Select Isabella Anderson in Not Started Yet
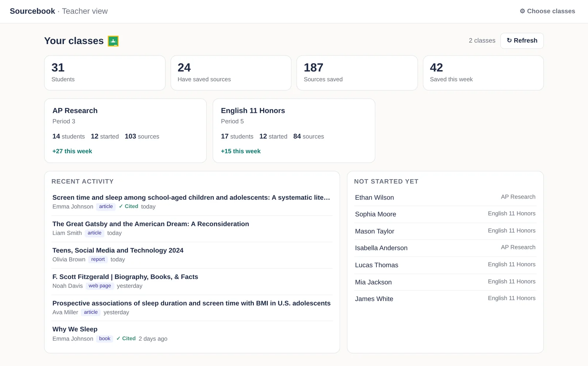Image resolution: width=588 pixels, height=366 pixels. (445, 248)
